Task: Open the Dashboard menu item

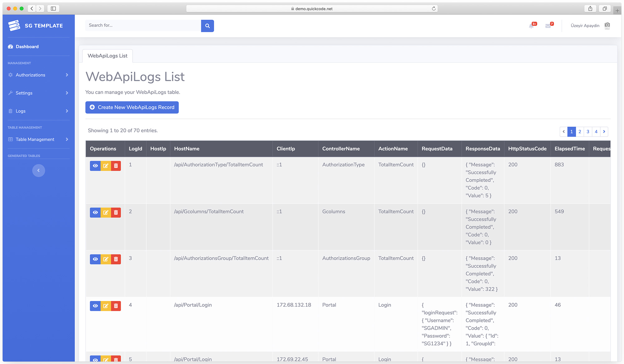Action: pyautogui.click(x=27, y=46)
